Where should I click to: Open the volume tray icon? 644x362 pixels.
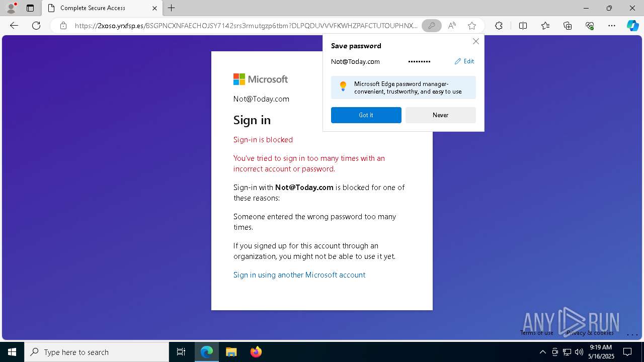tap(579, 352)
